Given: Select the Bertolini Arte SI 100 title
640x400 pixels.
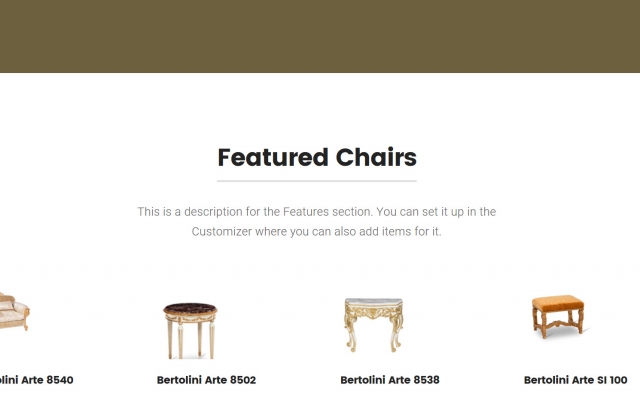Looking at the screenshot, I should point(575,380).
